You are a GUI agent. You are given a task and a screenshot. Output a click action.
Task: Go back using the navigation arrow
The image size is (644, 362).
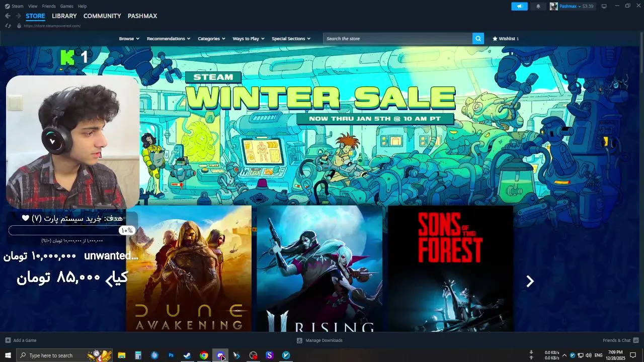[x=8, y=16]
